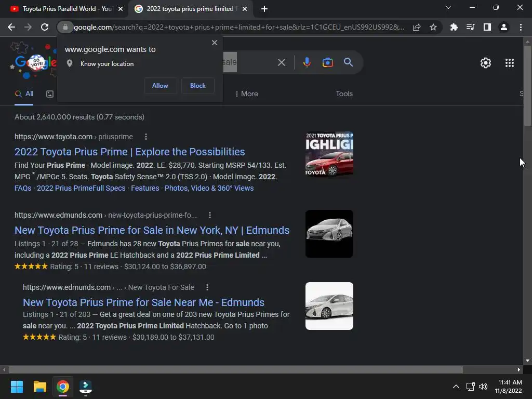Image resolution: width=532 pixels, height=399 pixels.
Task: Open the Features sitelink
Action: tap(145, 188)
